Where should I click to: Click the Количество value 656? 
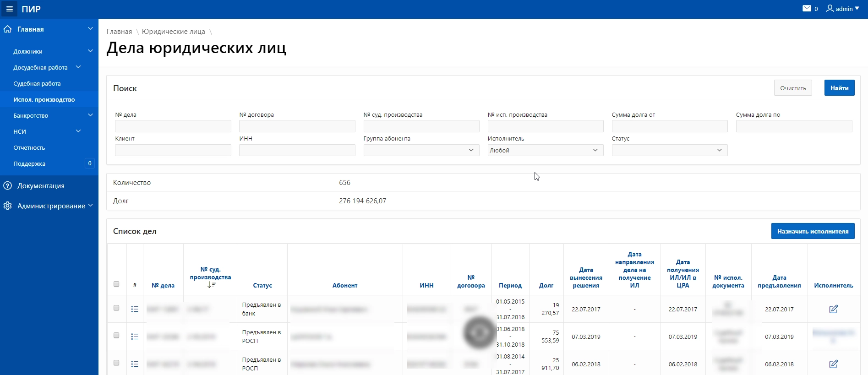click(344, 183)
